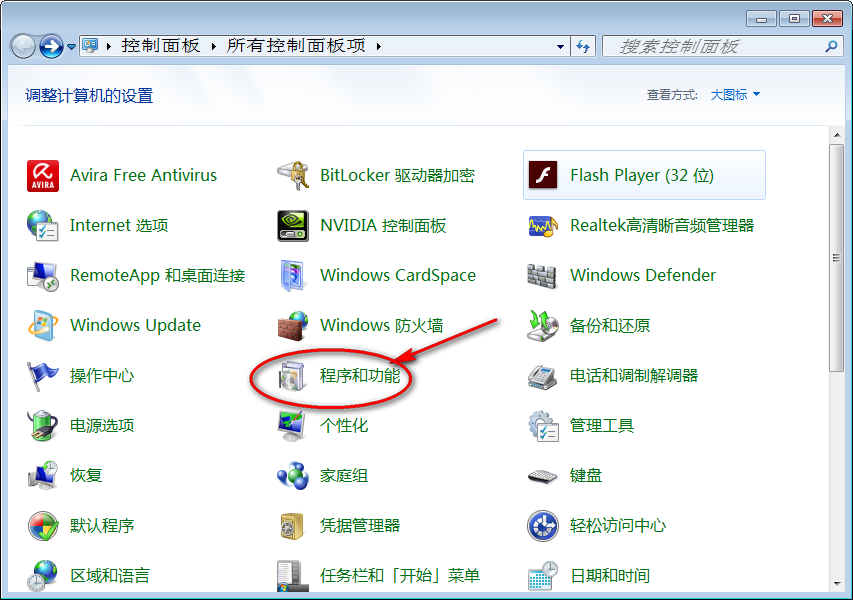
Task: Click the 键盘 text label
Action: click(x=586, y=476)
